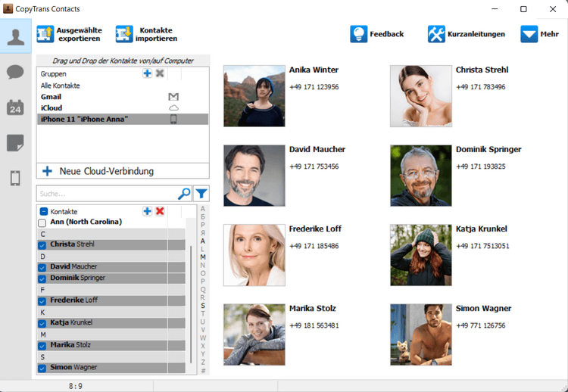
Task: Click the search magnifier icon
Action: (184, 194)
